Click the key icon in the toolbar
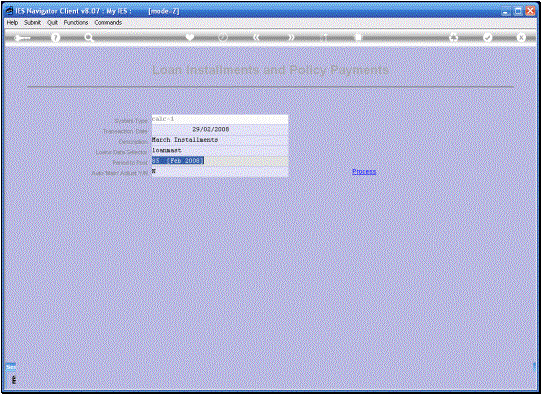This screenshot has height=394, width=541. pos(22,38)
